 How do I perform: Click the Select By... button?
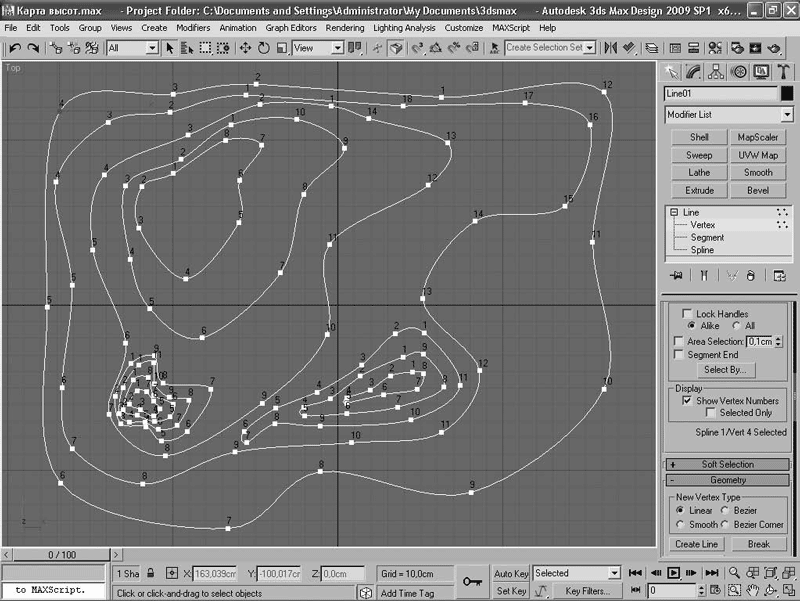pyautogui.click(x=725, y=369)
